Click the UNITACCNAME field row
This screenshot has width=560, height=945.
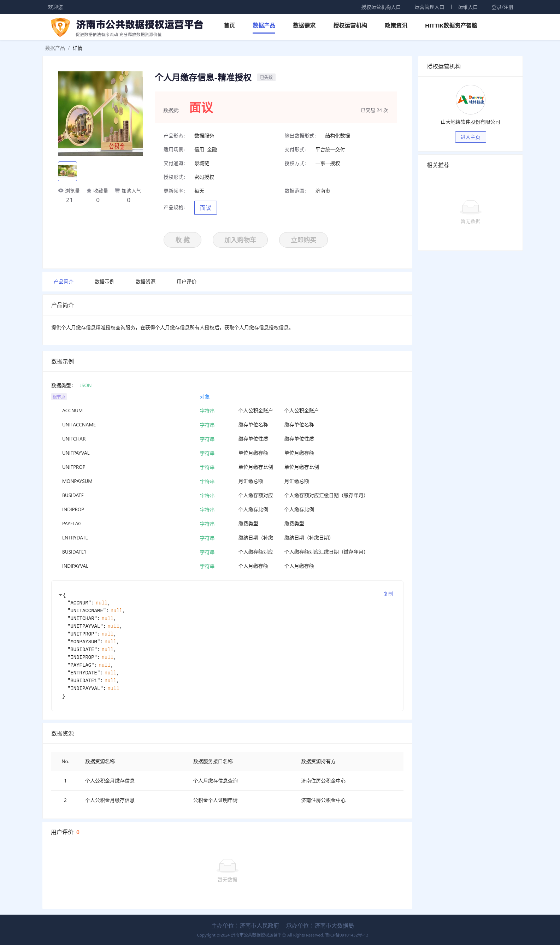tap(227, 425)
